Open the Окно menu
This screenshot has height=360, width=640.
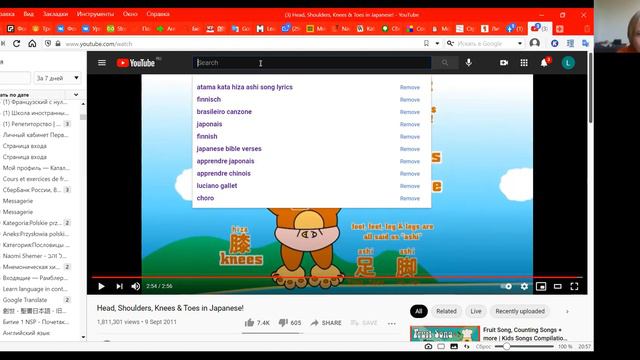pyautogui.click(x=130, y=14)
